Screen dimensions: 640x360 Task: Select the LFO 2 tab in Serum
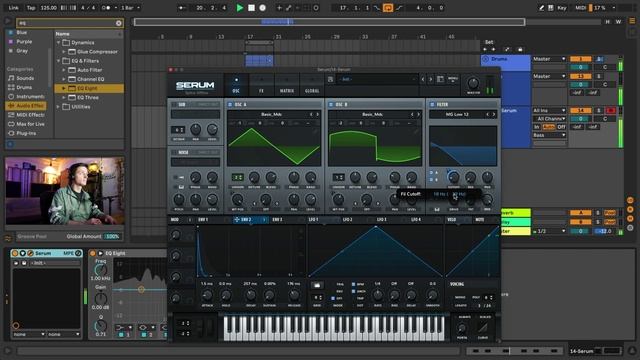pos(347,220)
